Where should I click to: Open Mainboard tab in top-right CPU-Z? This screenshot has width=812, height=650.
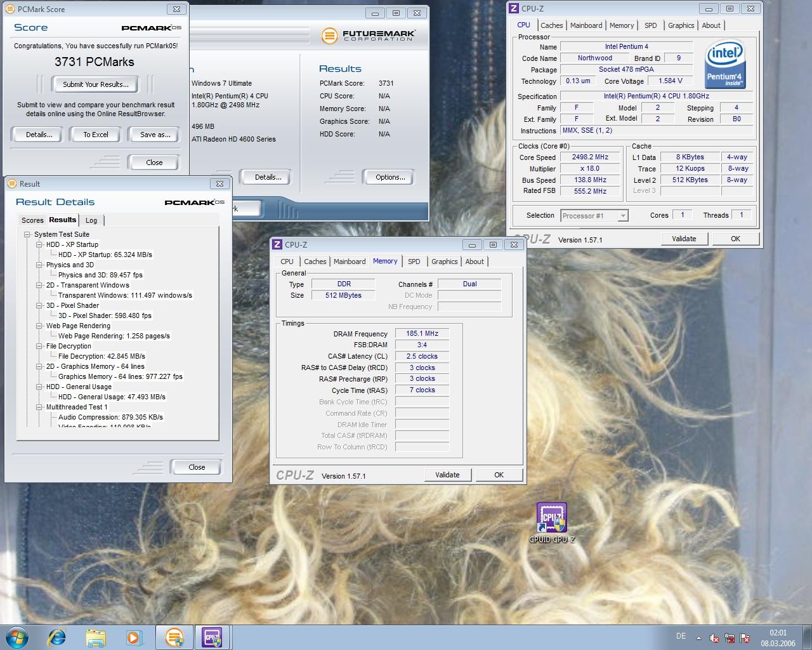click(586, 25)
